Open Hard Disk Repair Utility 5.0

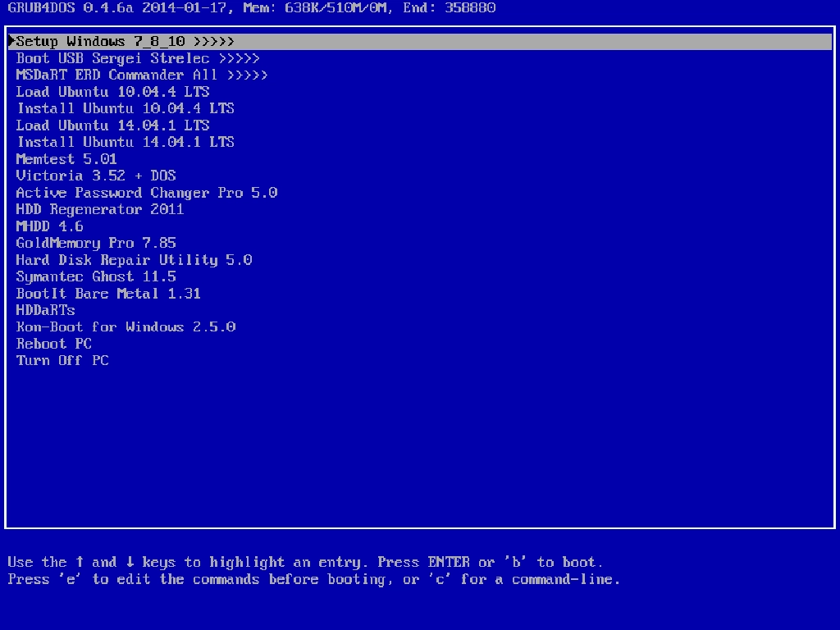(x=134, y=260)
